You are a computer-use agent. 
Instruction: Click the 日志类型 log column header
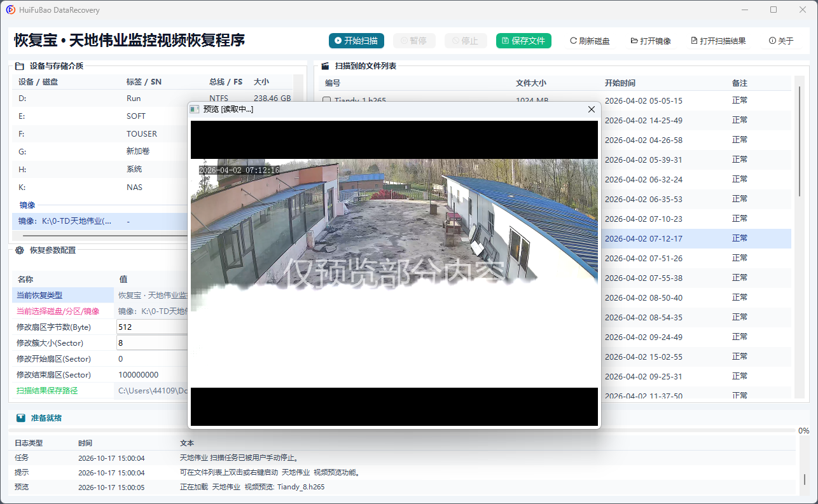coord(29,443)
